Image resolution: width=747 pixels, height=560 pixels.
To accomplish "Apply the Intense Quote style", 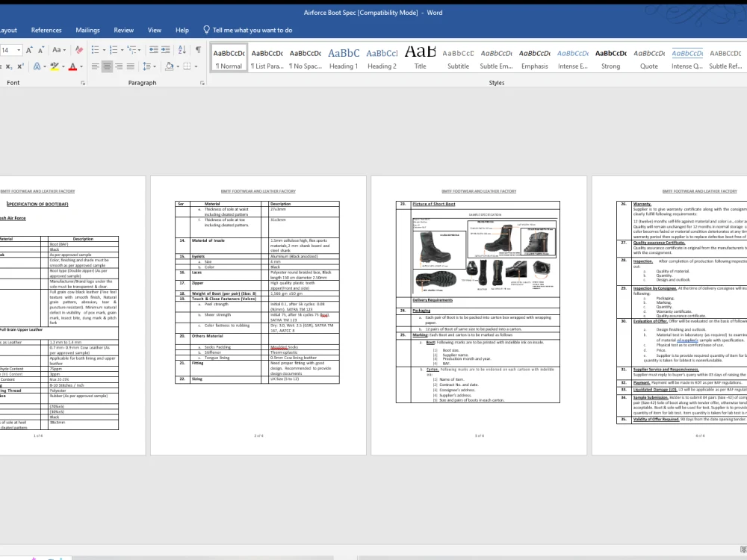I will pos(687,58).
